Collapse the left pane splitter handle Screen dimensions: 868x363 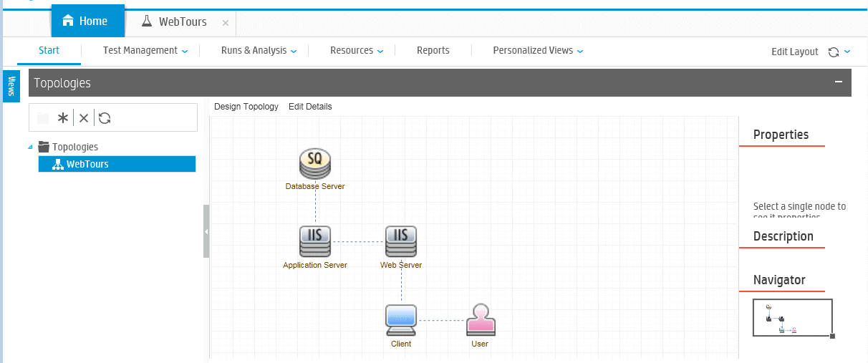pyautogui.click(x=206, y=231)
